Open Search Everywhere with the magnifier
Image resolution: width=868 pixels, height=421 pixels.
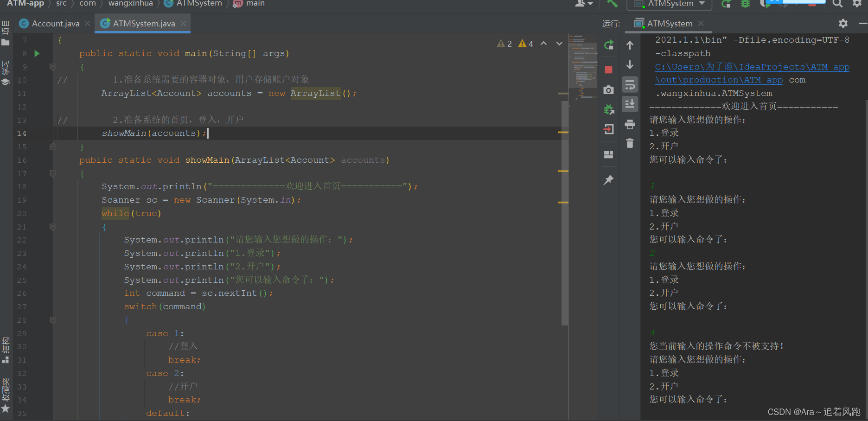click(x=837, y=4)
